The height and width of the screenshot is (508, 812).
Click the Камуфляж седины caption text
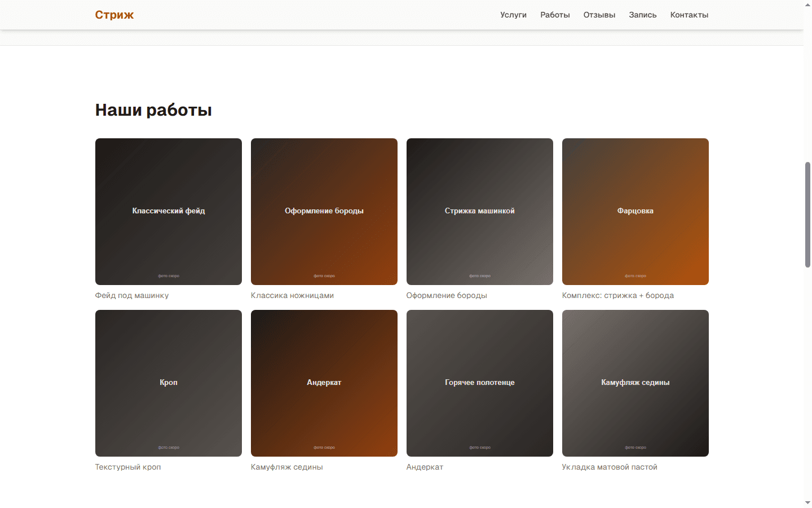click(287, 467)
